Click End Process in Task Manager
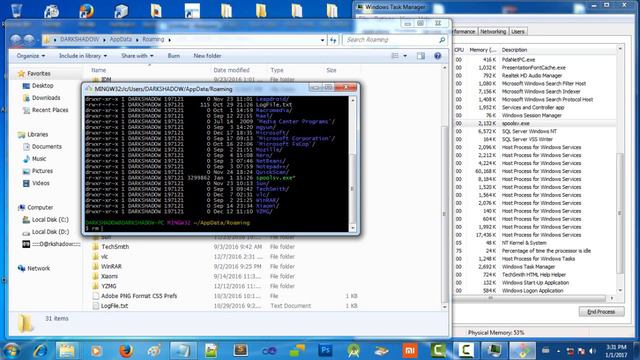The width and height of the screenshot is (640, 360). [601, 312]
